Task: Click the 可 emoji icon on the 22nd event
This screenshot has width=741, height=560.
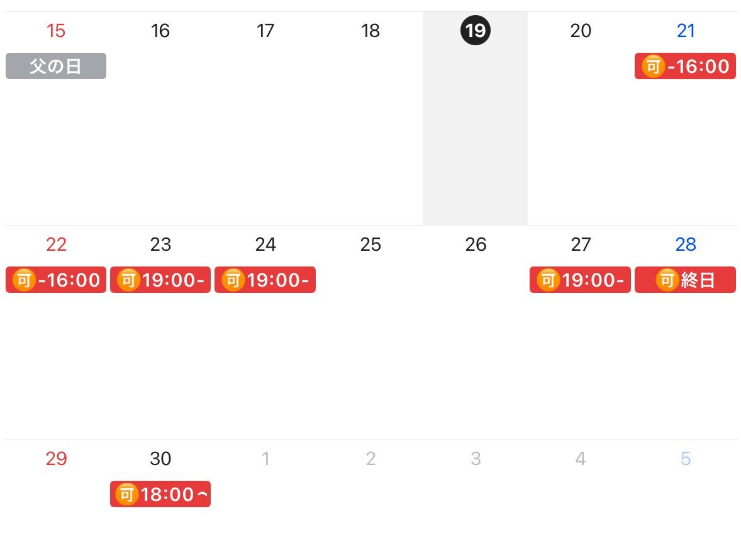Action: [x=24, y=280]
